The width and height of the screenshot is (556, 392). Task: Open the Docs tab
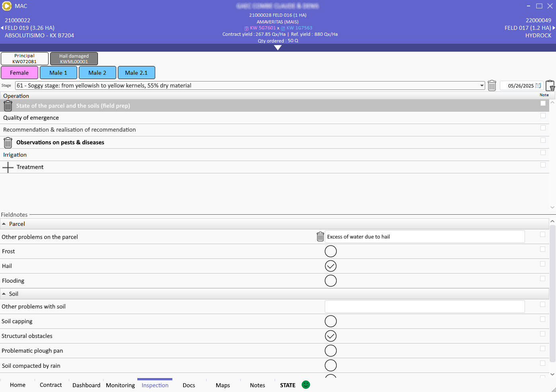point(189,385)
